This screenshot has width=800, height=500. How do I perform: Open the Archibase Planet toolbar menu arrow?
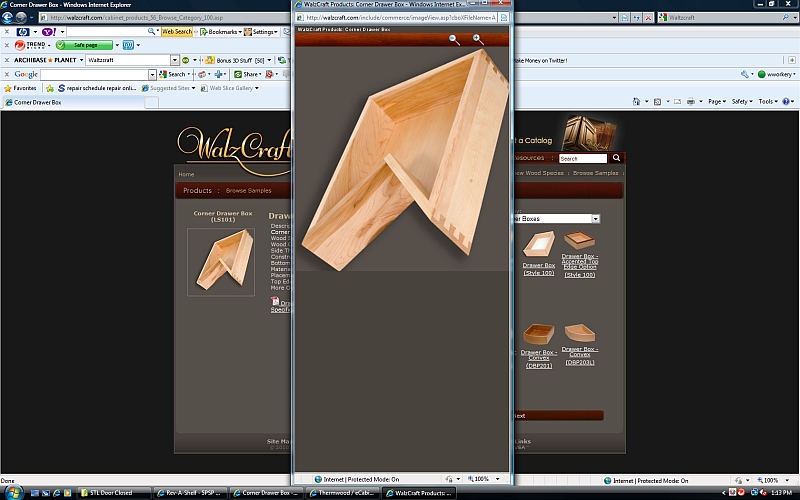tap(81, 60)
